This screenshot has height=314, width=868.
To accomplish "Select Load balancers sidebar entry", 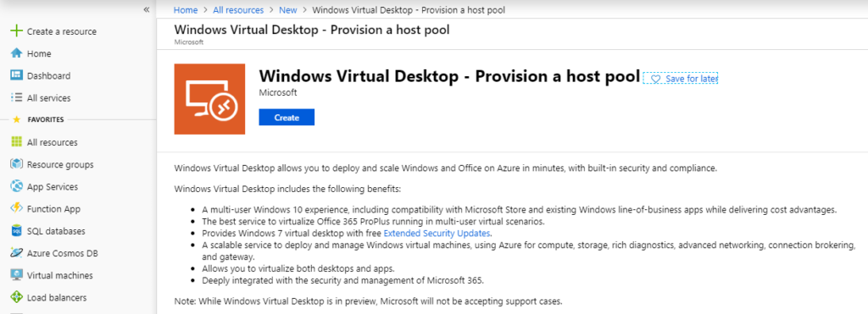I will 57,297.
